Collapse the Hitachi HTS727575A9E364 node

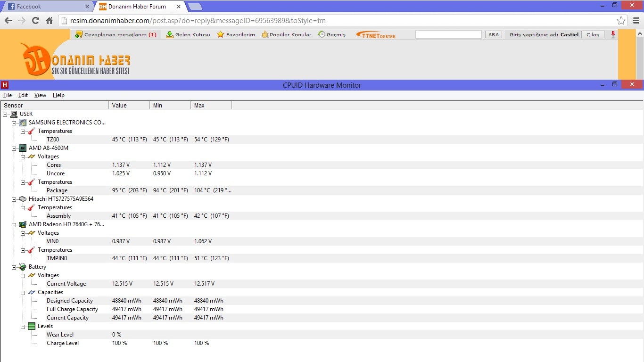[x=14, y=199]
